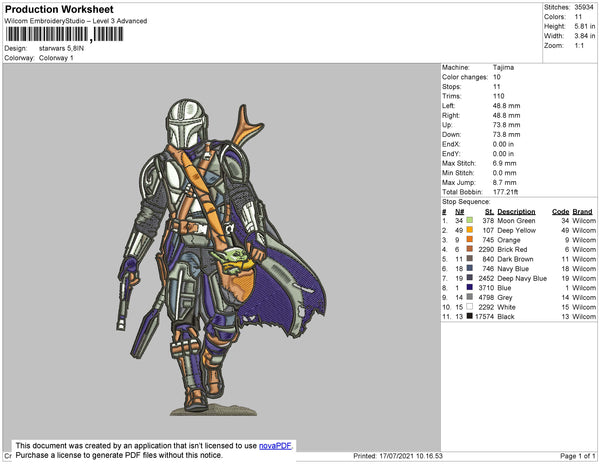Click the novaPDF hyperlink
600x464 pixels.
click(274, 444)
